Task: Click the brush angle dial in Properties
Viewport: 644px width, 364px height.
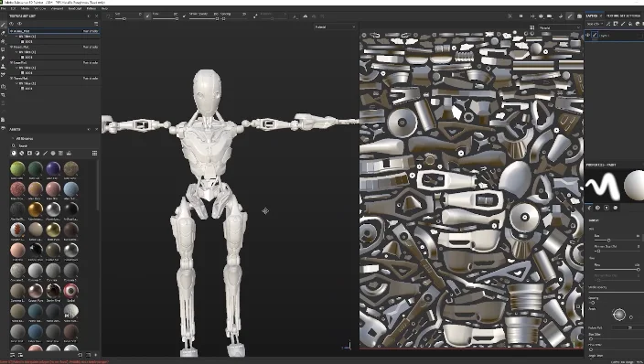Action: [x=619, y=315]
